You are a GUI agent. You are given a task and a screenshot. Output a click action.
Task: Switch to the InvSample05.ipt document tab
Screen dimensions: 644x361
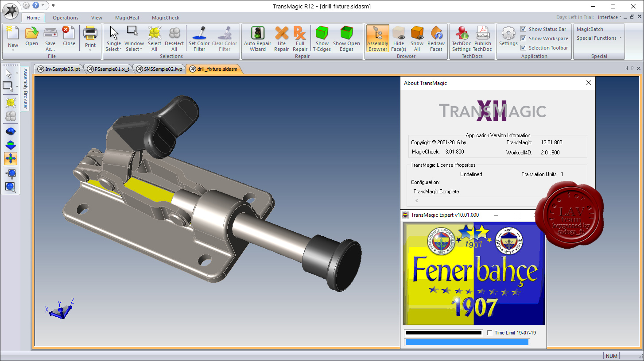(x=58, y=69)
